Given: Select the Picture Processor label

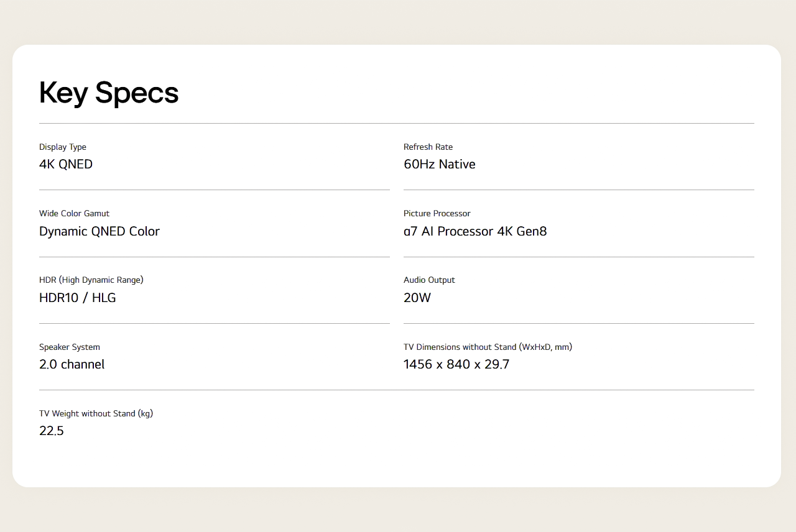Looking at the screenshot, I should point(437,214).
